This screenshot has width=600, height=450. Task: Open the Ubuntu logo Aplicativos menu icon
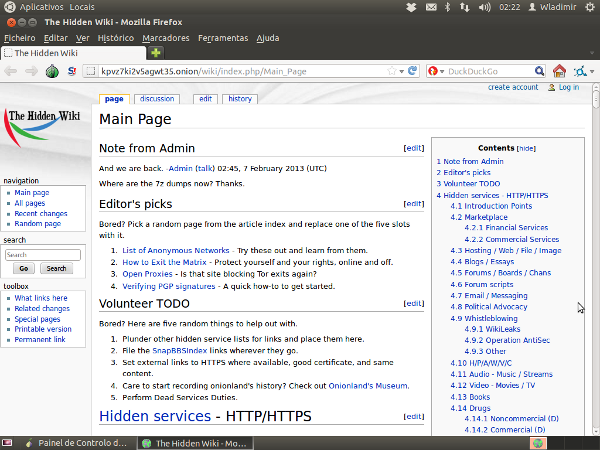pyautogui.click(x=10, y=7)
